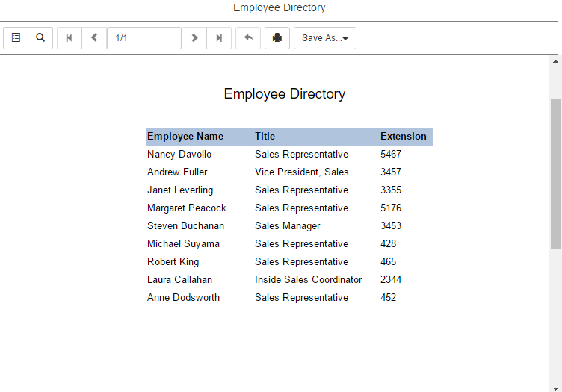562x392 pixels.
Task: Click extension 452
Action: 388,297
